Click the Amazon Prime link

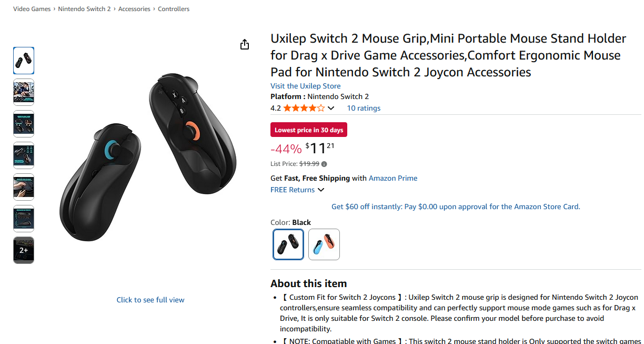(393, 178)
